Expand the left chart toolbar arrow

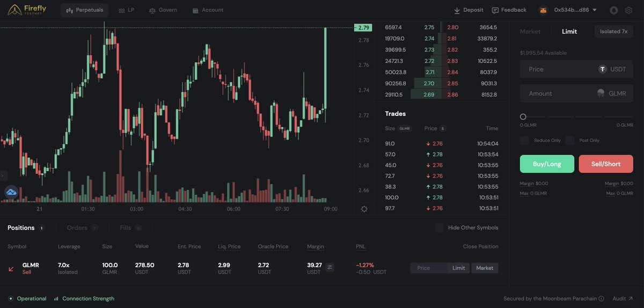pyautogui.click(x=2, y=175)
